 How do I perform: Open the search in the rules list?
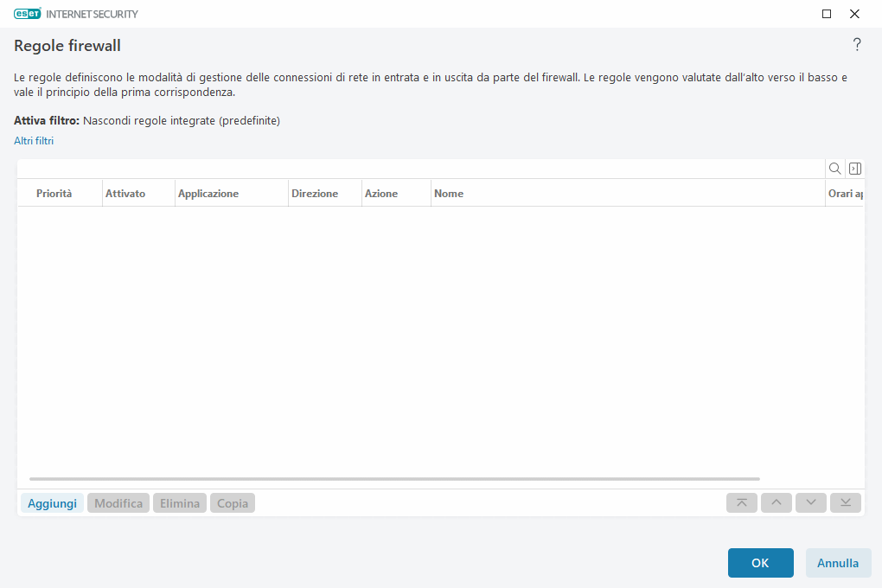(x=834, y=168)
